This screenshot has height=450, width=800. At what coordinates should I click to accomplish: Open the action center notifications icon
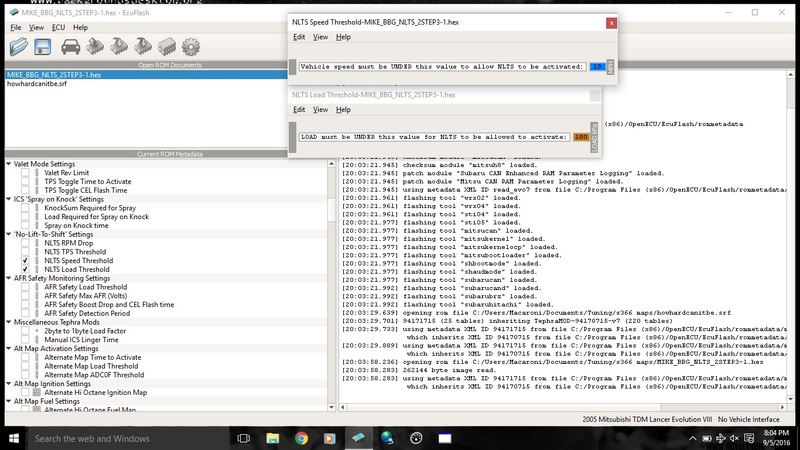[749, 438]
